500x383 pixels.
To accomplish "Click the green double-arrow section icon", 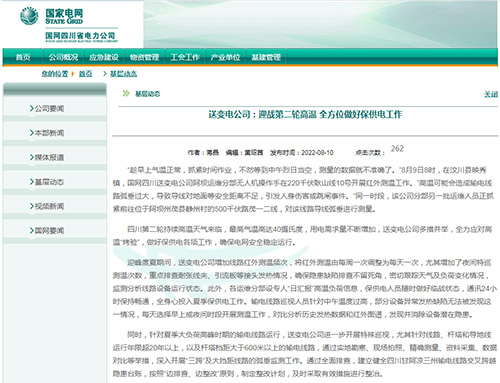I will (126, 93).
